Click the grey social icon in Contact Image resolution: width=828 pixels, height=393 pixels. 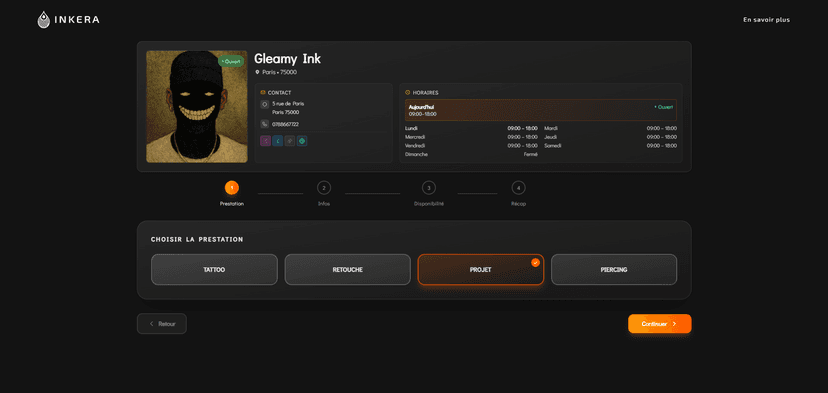point(289,141)
